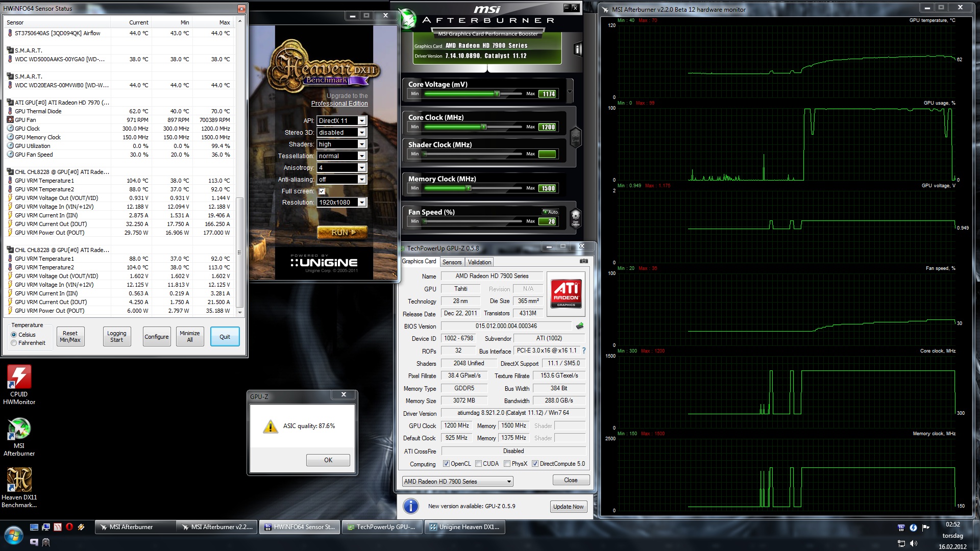Click the Afterburner information 'i' button

tap(577, 49)
